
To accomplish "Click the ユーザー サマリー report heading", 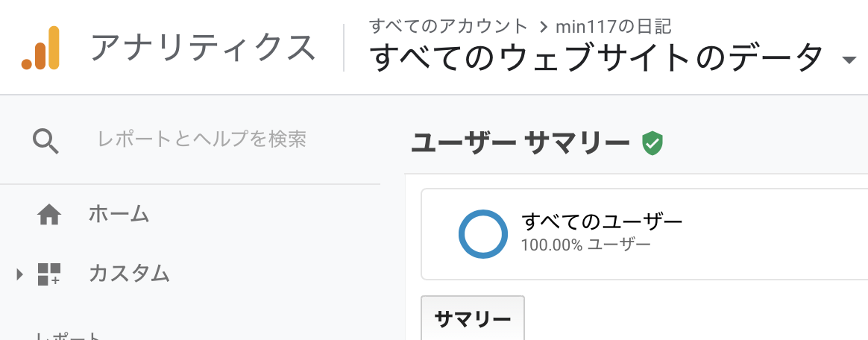I will (520, 143).
